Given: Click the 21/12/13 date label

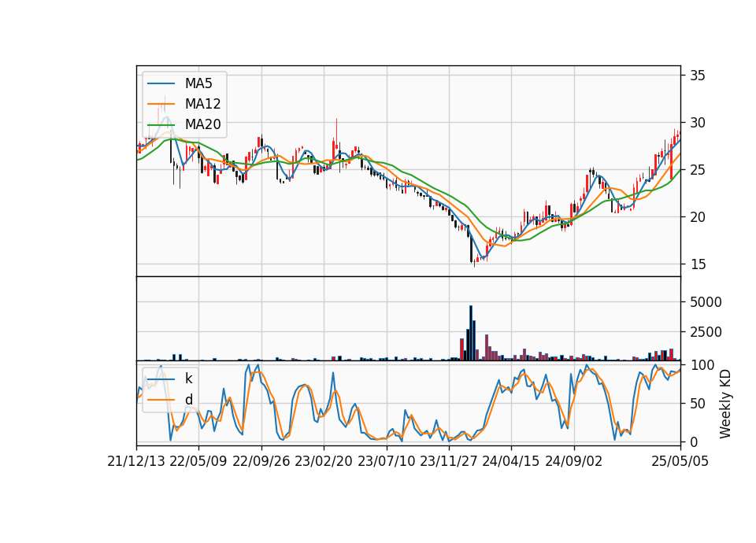Looking at the screenshot, I should coord(136,461).
